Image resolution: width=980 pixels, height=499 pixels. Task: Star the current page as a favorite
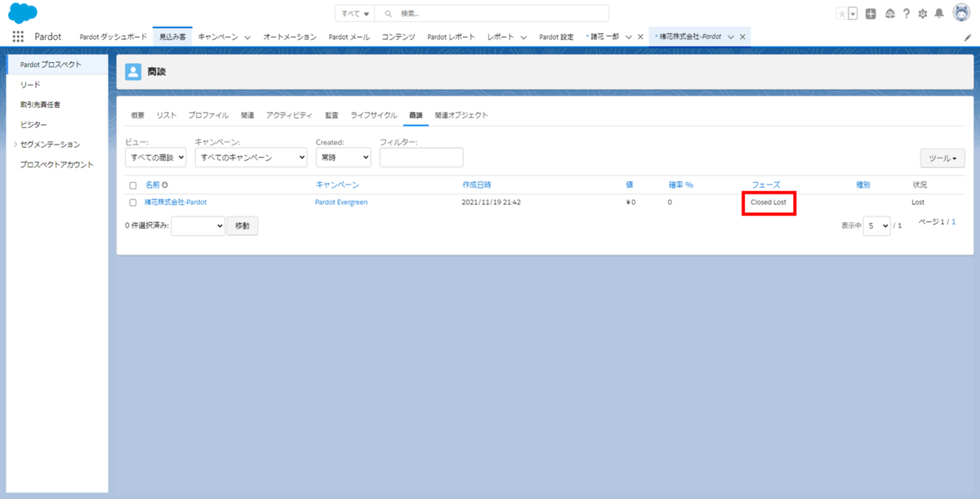click(x=842, y=13)
